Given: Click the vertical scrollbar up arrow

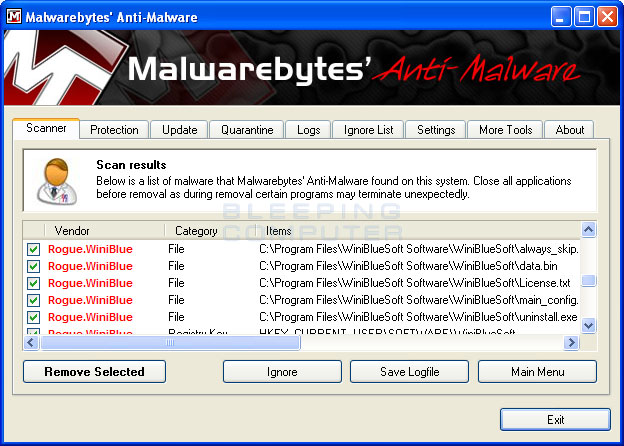Looking at the screenshot, I should [x=589, y=229].
